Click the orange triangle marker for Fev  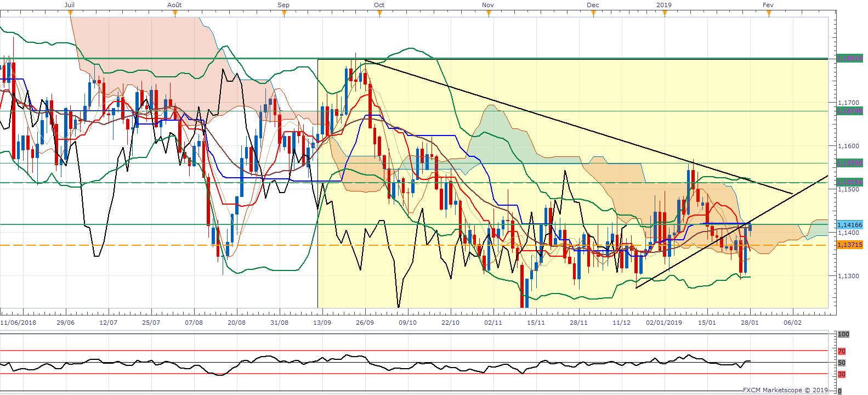pyautogui.click(x=769, y=14)
